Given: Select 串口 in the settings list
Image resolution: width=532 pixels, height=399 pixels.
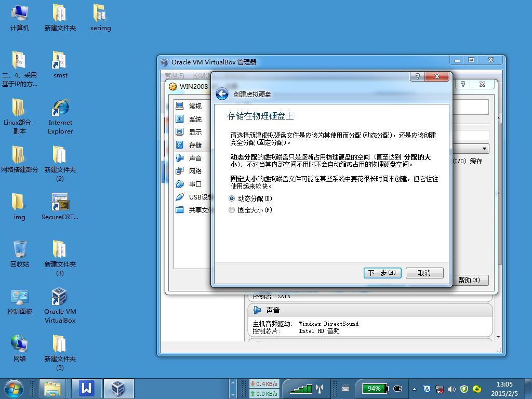Looking at the screenshot, I should [192, 184].
